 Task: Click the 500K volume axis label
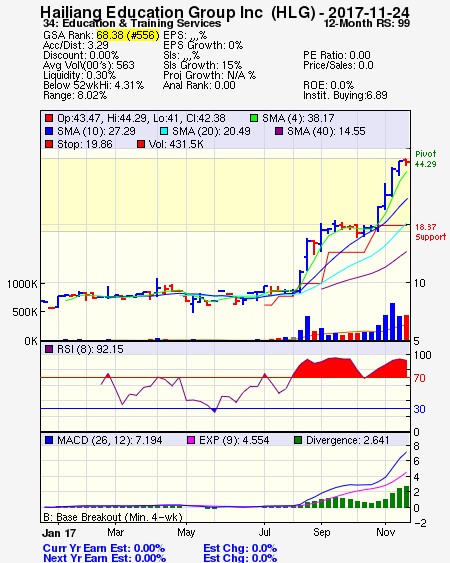(x=25, y=312)
